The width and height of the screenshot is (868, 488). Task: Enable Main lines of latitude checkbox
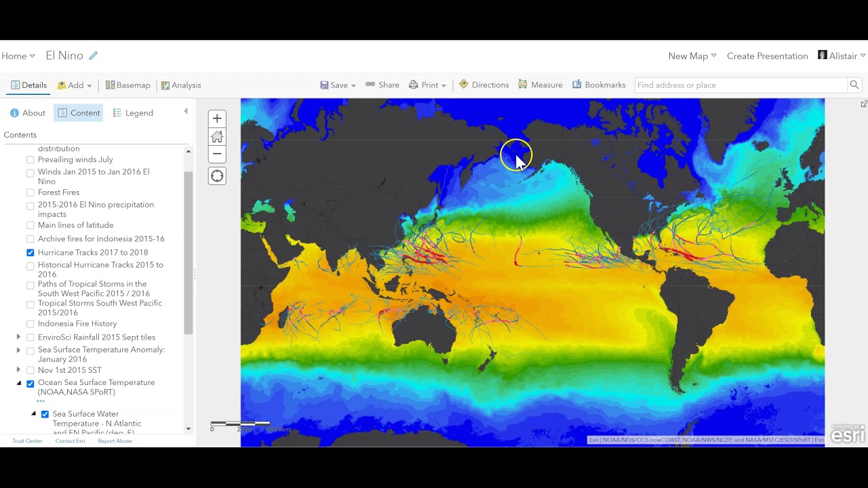pos(30,225)
